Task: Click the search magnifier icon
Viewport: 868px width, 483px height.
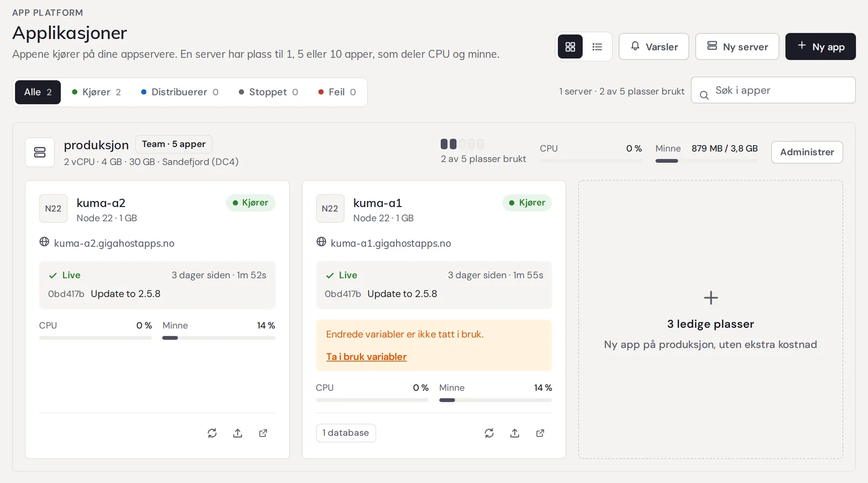Action: 704,95
